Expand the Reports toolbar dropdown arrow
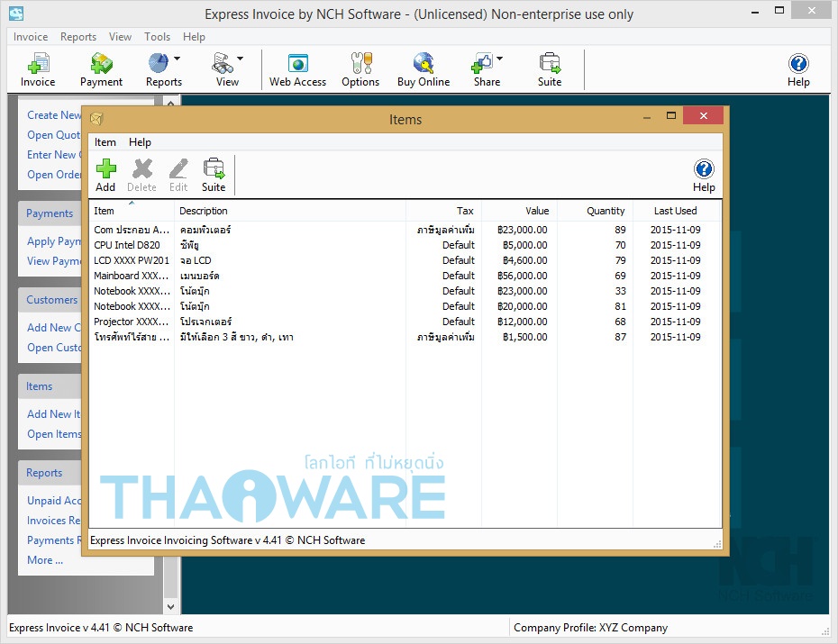Image resolution: width=838 pixels, height=644 pixels. [x=178, y=59]
